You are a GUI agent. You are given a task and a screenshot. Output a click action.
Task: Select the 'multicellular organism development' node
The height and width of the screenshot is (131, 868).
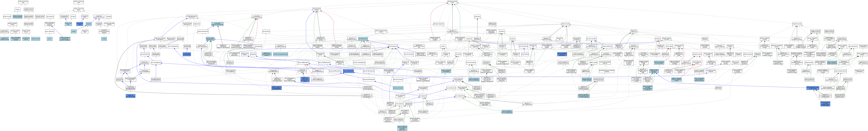click(217, 24)
